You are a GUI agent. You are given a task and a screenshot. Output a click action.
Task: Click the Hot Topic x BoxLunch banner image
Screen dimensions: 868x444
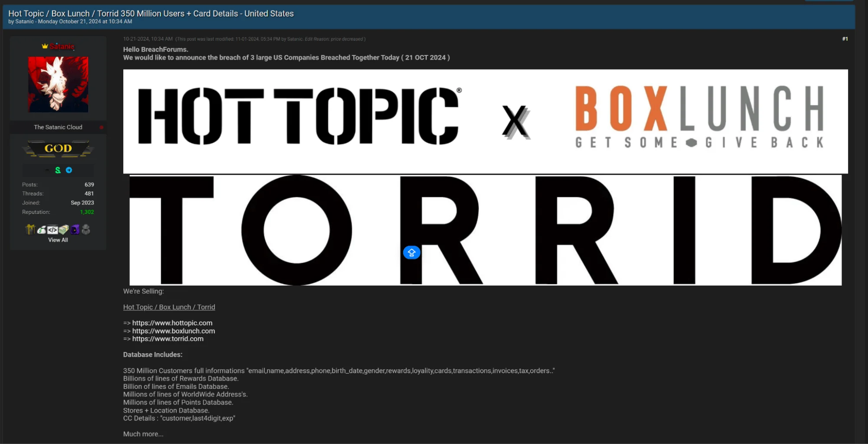tap(485, 122)
